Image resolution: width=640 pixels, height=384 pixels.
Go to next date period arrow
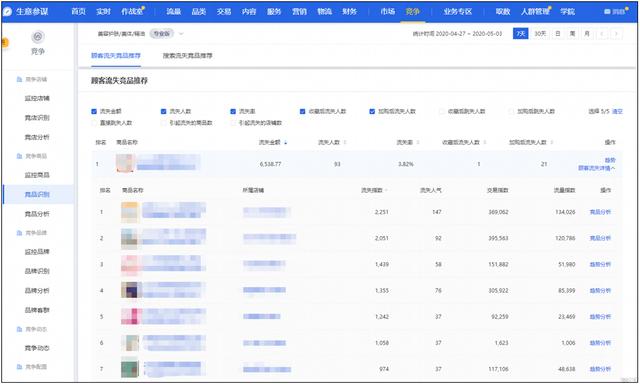tap(616, 34)
